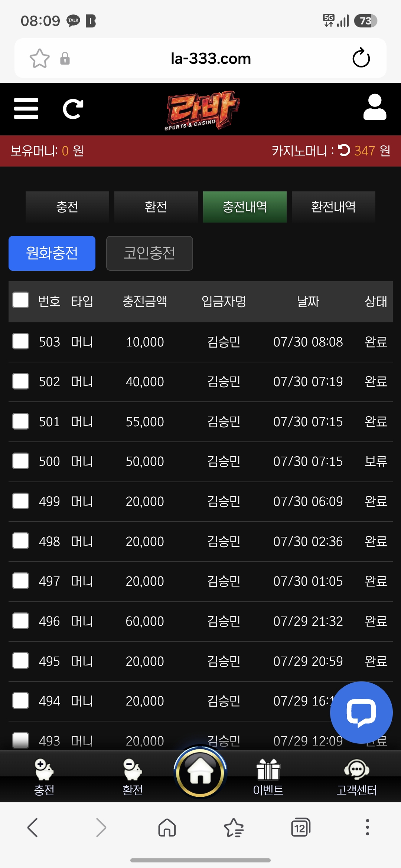Open browser tabs counter showing 12
The height and width of the screenshot is (868, 401).
pyautogui.click(x=300, y=828)
